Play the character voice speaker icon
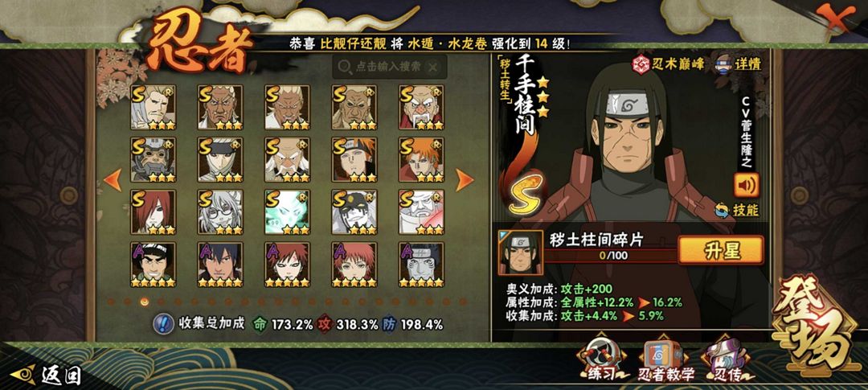The image size is (868, 390). tap(746, 185)
